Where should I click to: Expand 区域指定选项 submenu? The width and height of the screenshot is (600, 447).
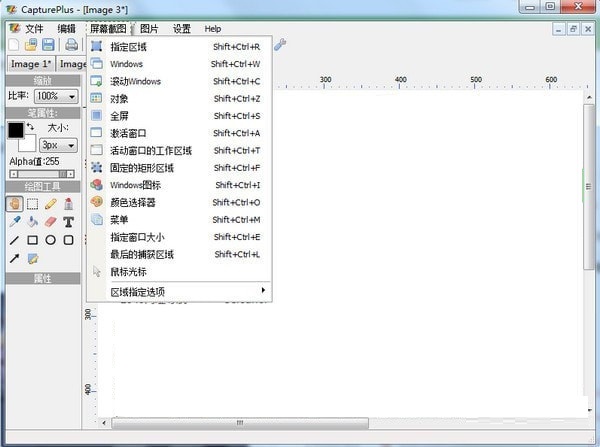(x=179, y=292)
